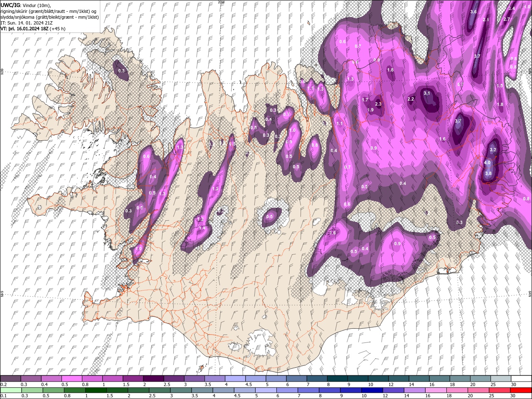Click the initial time "IT: Sun. 14. 01. 2024 21Z"
This screenshot has height=399, width=532.
[26, 23]
